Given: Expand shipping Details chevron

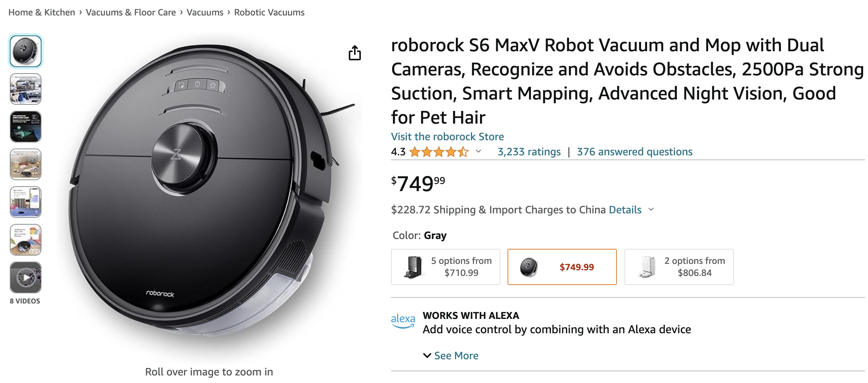Looking at the screenshot, I should (x=651, y=210).
